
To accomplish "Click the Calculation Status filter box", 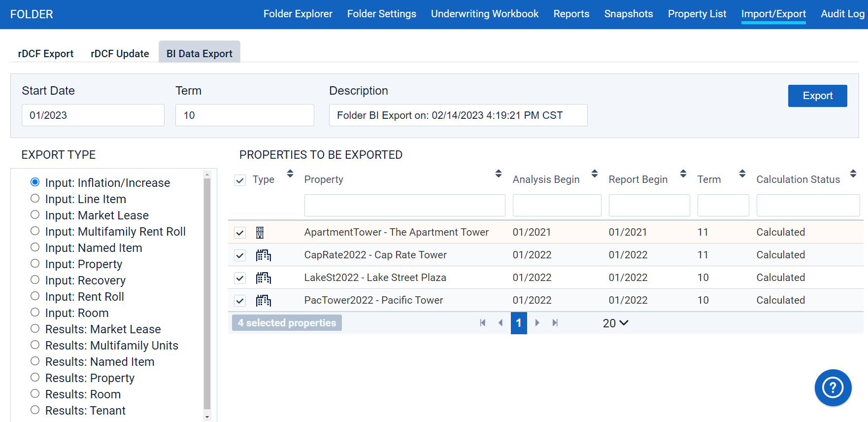I will pyautogui.click(x=808, y=205).
